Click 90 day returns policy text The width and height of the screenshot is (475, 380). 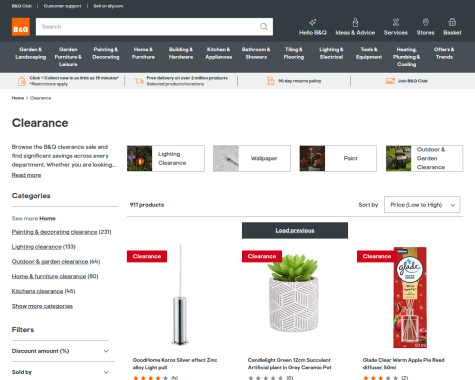[299, 81]
